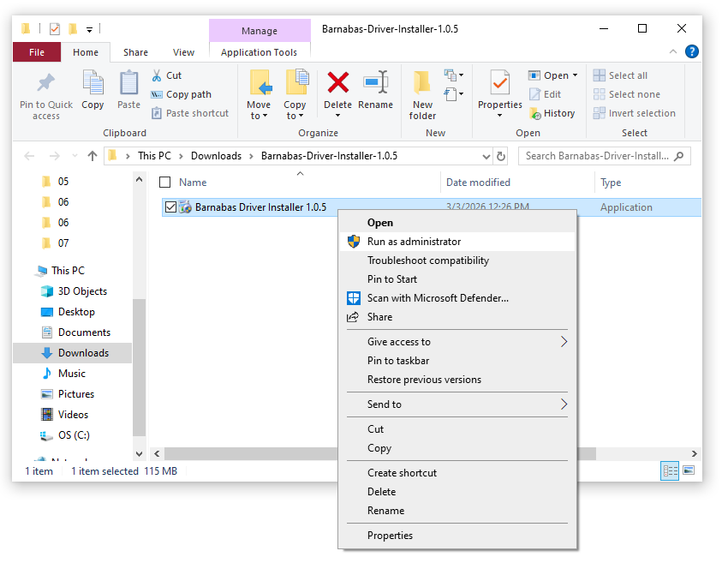The image size is (728, 569).
Task: Click Select all in ribbon
Action: click(x=627, y=75)
